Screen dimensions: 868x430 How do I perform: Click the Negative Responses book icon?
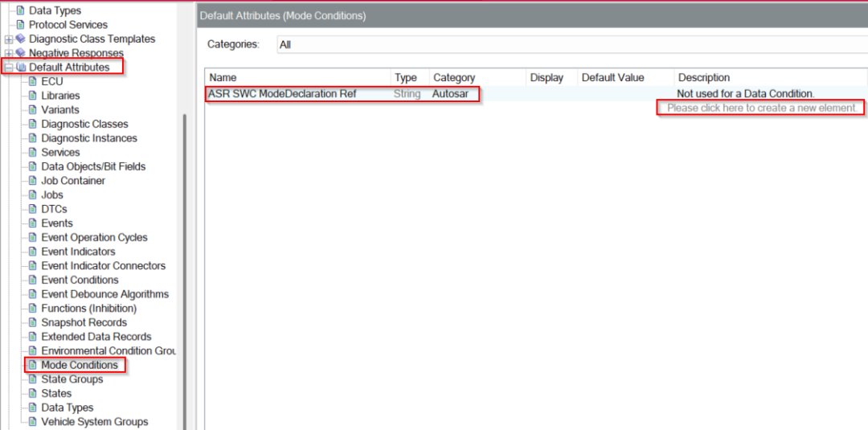pyautogui.click(x=20, y=53)
